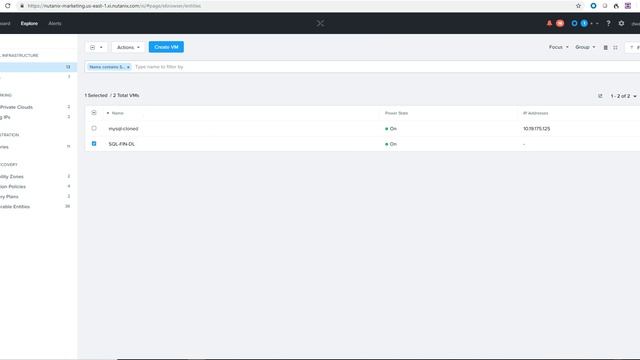This screenshot has height=360, width=640.
Task: Open the Group dropdown
Action: click(x=585, y=47)
